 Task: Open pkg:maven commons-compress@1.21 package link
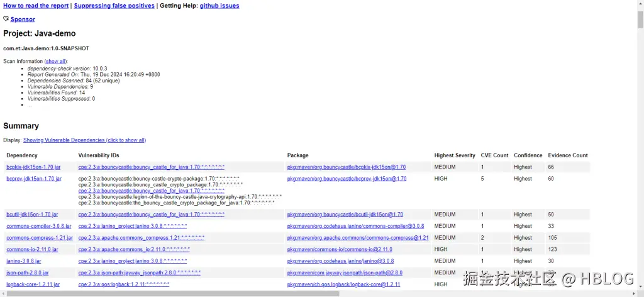358,238
